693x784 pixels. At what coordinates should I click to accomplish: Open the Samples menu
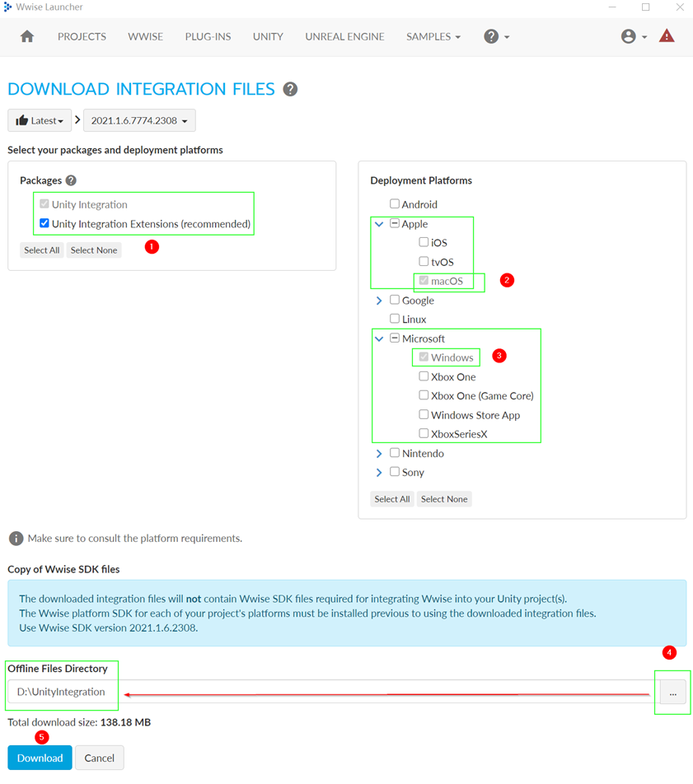pyautogui.click(x=433, y=36)
